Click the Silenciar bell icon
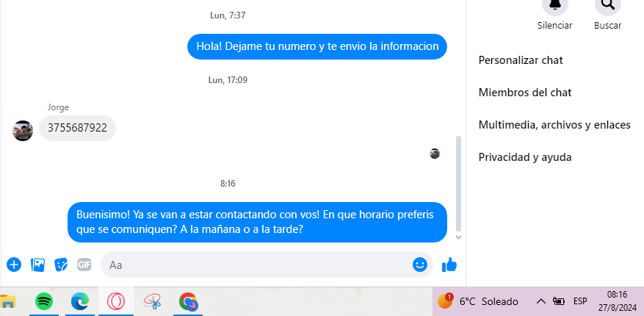644x316 pixels. (555, 5)
